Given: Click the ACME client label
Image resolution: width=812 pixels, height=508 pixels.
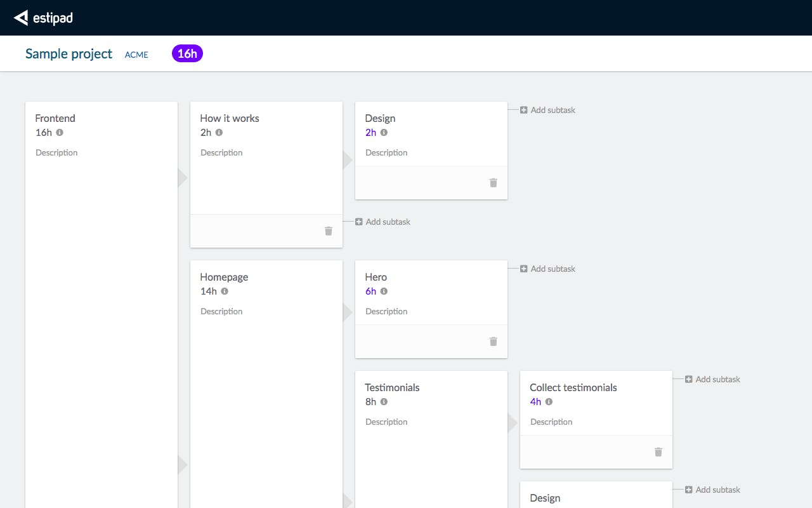Looking at the screenshot, I should coord(136,55).
